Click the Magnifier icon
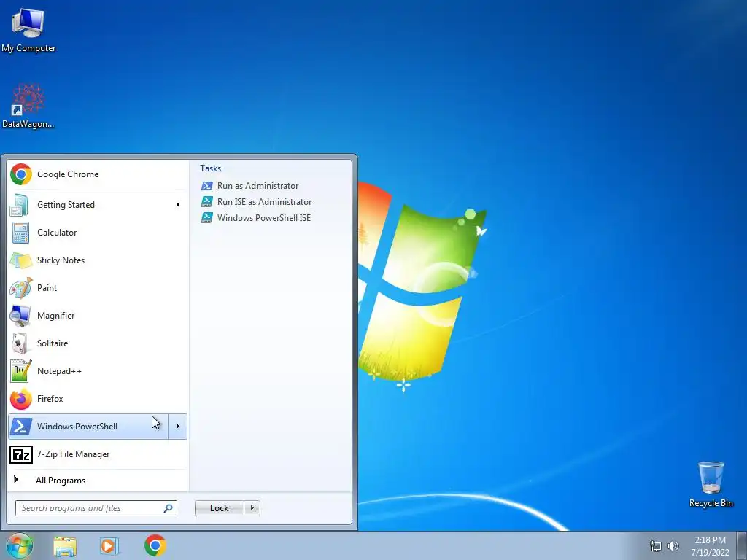Screen dimensions: 747x560 pos(21,315)
